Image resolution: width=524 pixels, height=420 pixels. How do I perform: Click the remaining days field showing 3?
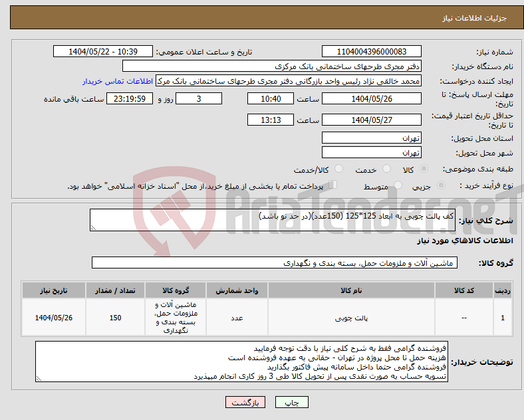tap(199, 99)
